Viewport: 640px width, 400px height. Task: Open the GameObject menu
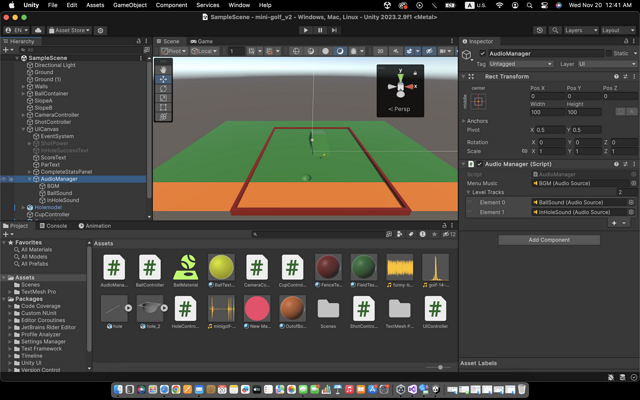tap(130, 5)
